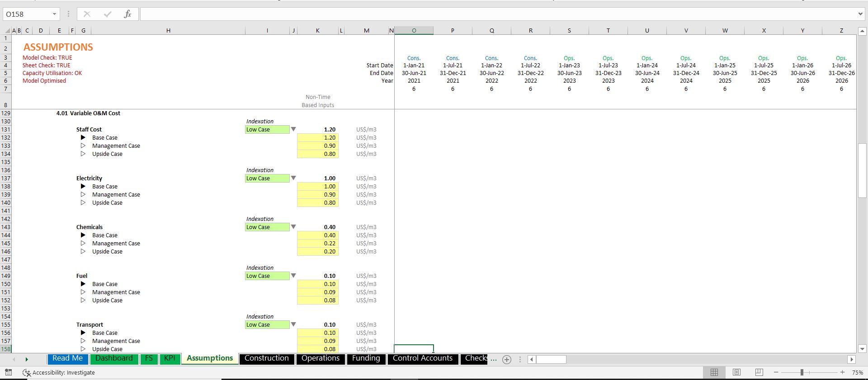Switch to Normal view icon

coord(714,372)
